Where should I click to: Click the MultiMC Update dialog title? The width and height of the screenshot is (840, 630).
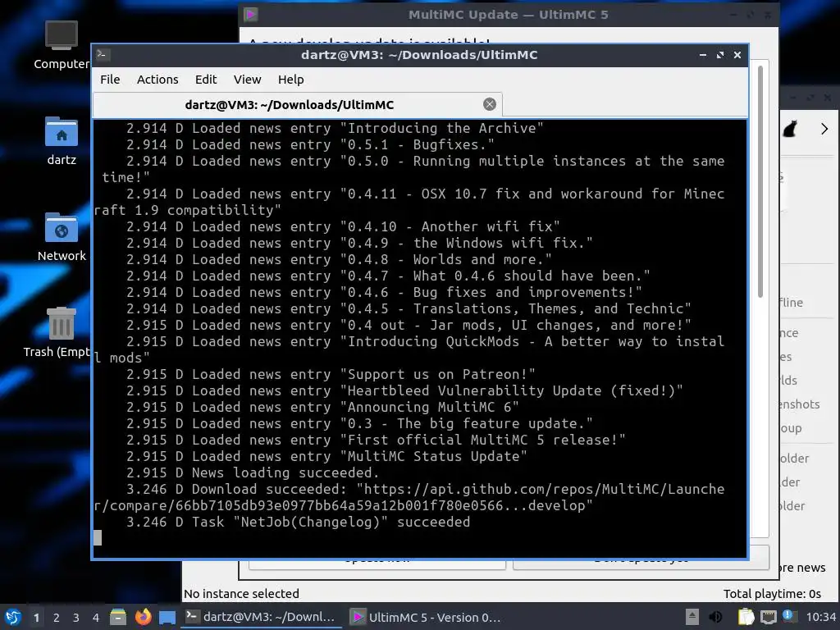pyautogui.click(x=508, y=15)
